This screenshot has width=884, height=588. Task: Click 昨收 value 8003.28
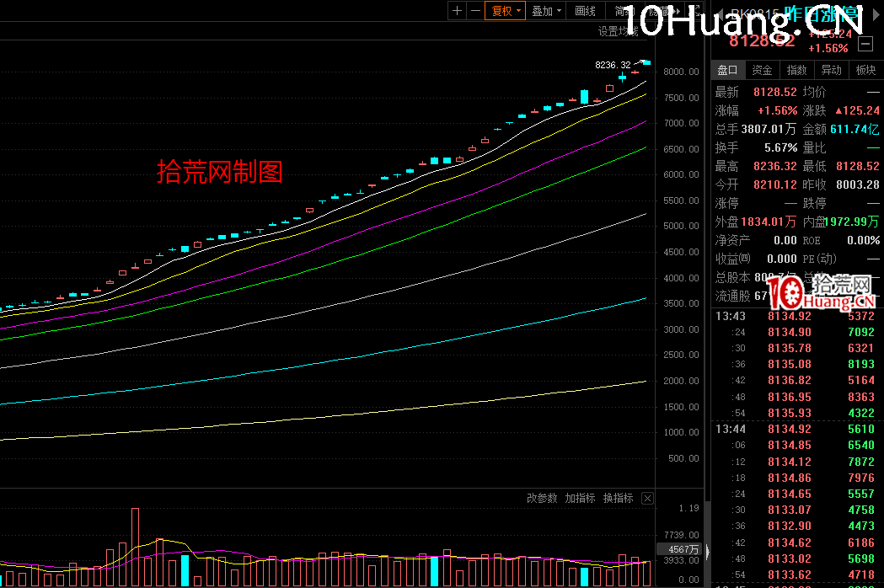pos(858,185)
